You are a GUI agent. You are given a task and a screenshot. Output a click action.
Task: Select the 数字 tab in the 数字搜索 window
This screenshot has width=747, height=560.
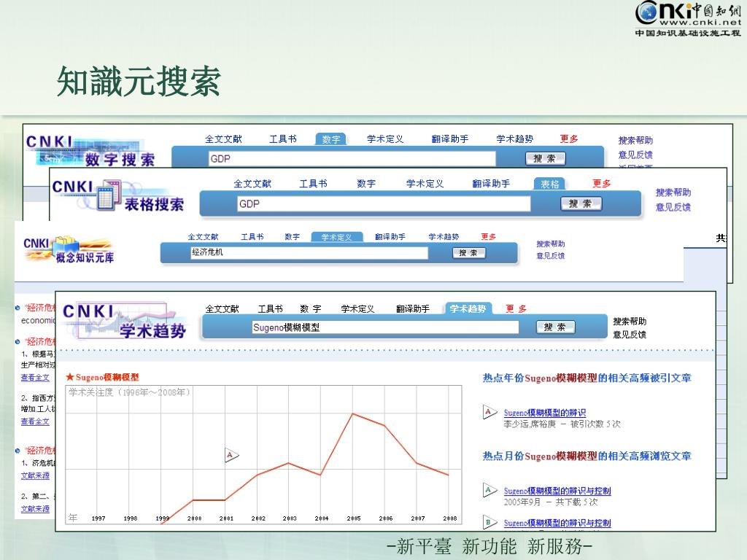330,139
